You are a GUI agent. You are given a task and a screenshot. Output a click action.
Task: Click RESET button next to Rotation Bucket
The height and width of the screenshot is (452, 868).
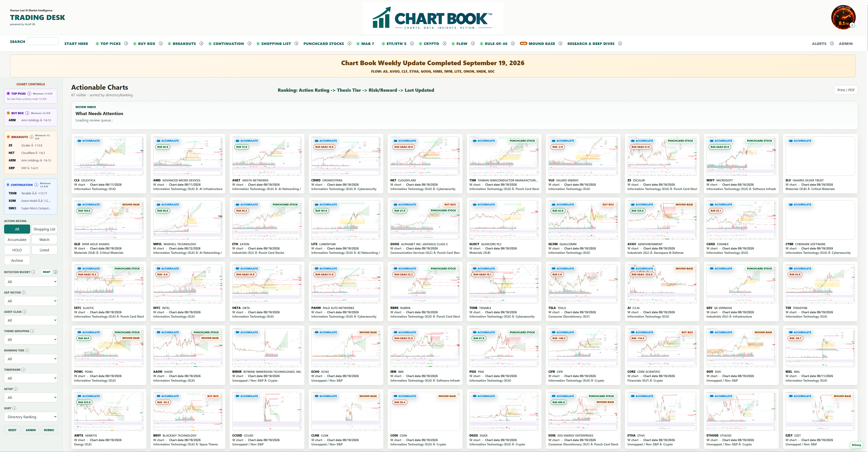[46, 272]
